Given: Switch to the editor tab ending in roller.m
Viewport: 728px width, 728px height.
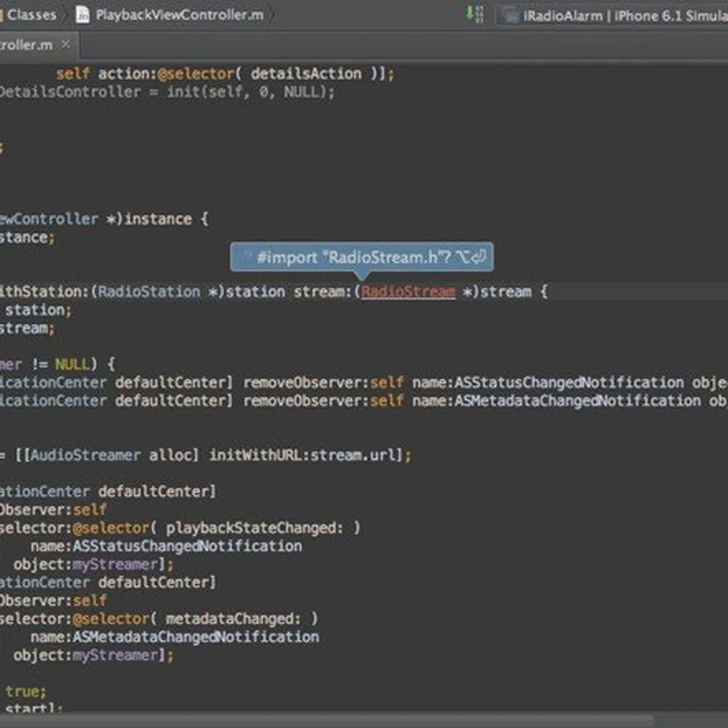Looking at the screenshot, I should pos(25,45).
